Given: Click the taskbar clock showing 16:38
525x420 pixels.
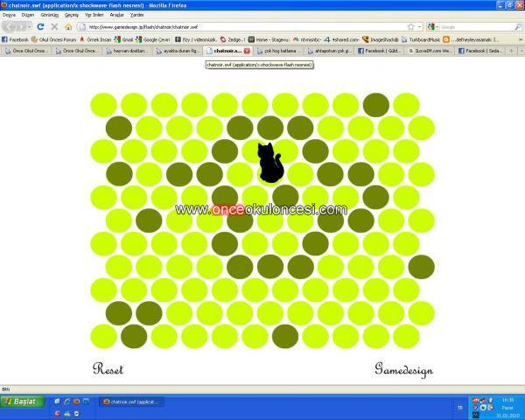Looking at the screenshot, I should (507, 400).
